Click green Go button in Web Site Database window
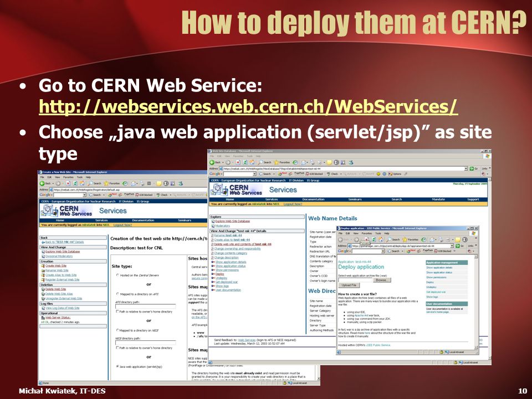 click(x=474, y=168)
